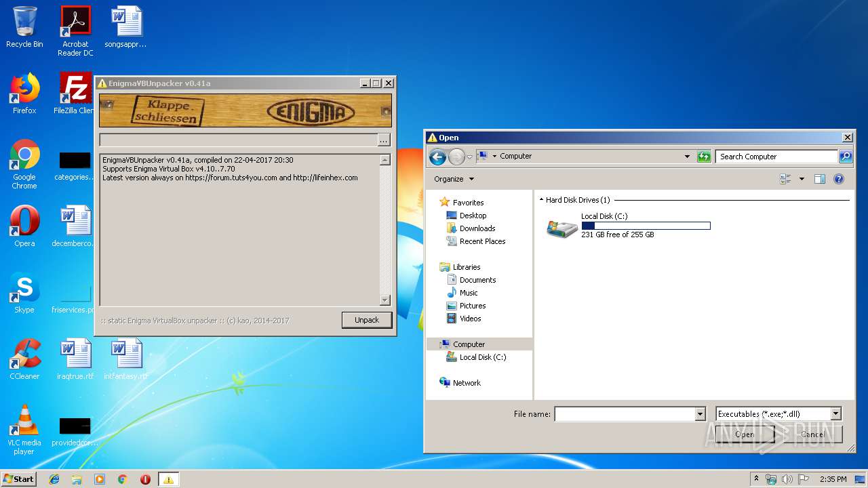The width and height of the screenshot is (868, 488).
Task: Launch Acrobat Reader DC from desktop
Action: pos(75,30)
